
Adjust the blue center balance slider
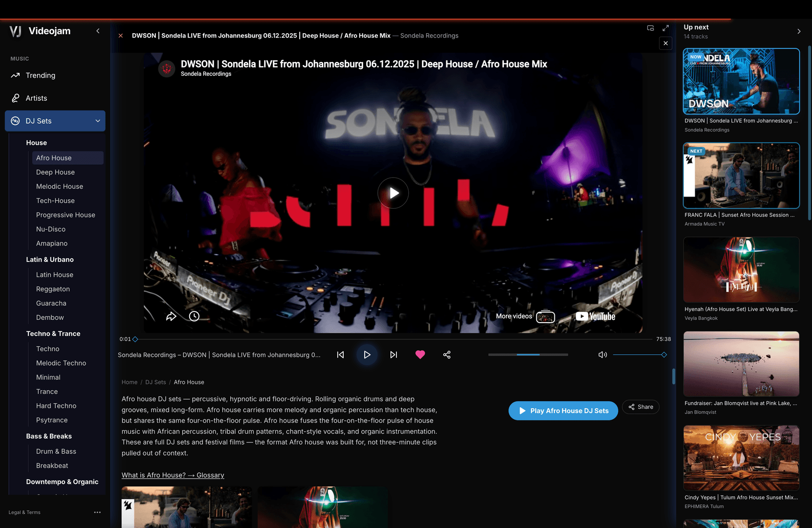(528, 355)
